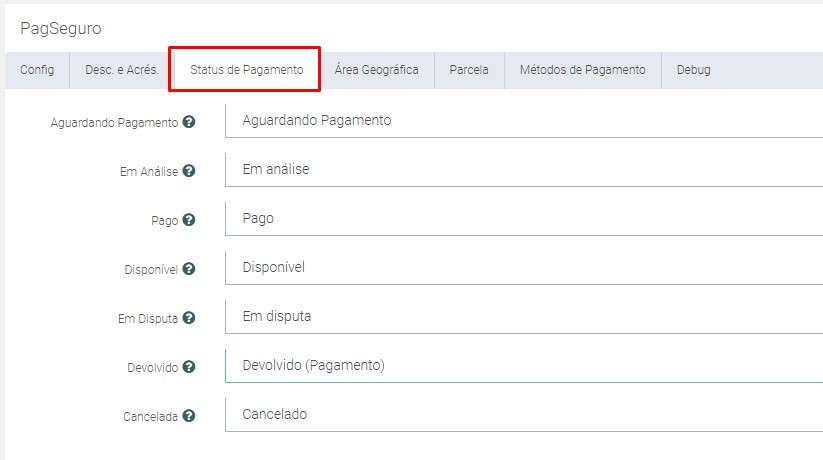Open the Métodos de Pagamento tab
The width and height of the screenshot is (823, 460).
tap(582, 70)
